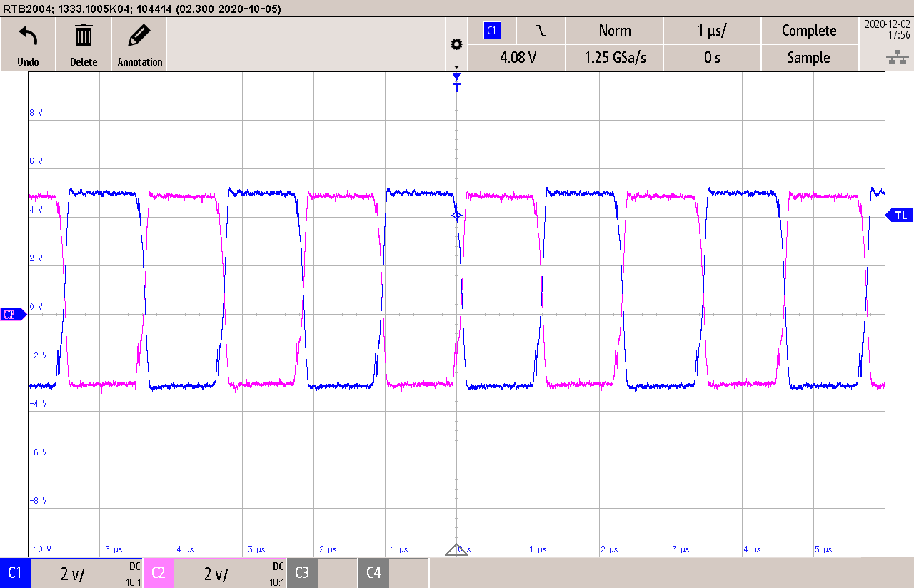Screen dimensions: 914x588
Task: Enable channel C3
Action: pyautogui.click(x=301, y=573)
